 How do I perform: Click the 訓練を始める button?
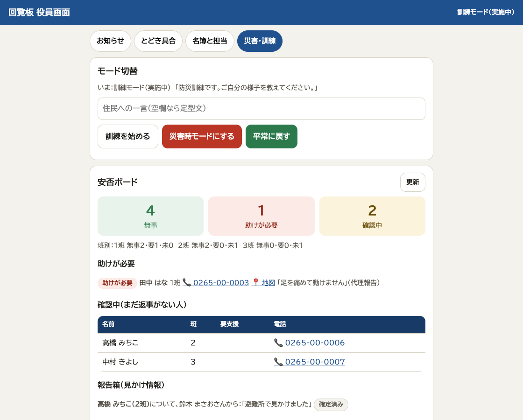tap(128, 136)
